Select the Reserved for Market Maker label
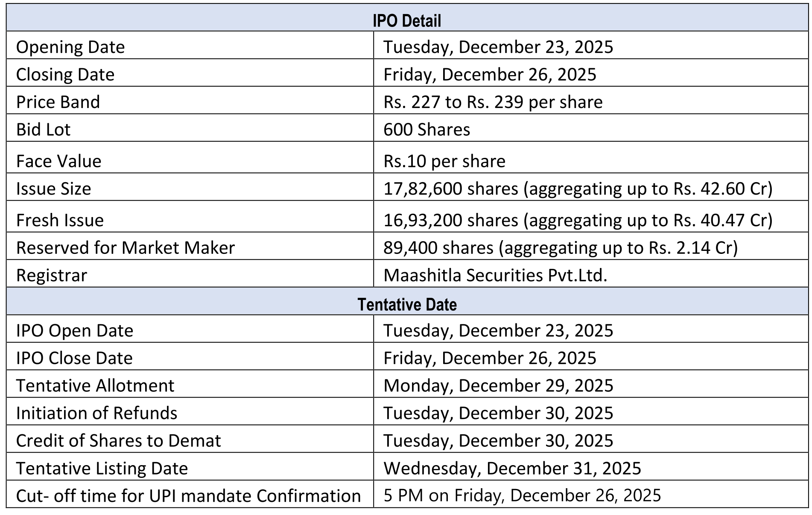This screenshot has width=812, height=515. (x=125, y=248)
